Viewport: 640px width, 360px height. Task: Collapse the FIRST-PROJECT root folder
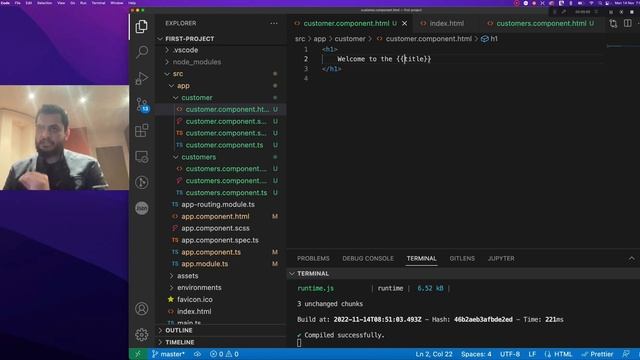pos(221,39)
